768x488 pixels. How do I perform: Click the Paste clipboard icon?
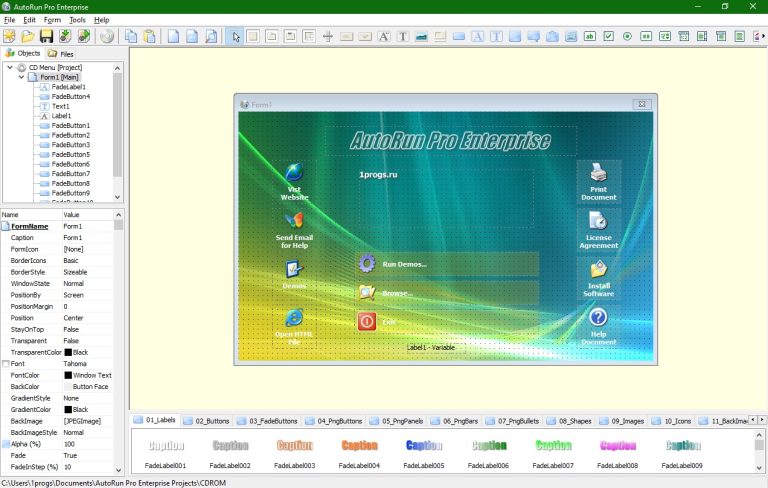pyautogui.click(x=149, y=36)
